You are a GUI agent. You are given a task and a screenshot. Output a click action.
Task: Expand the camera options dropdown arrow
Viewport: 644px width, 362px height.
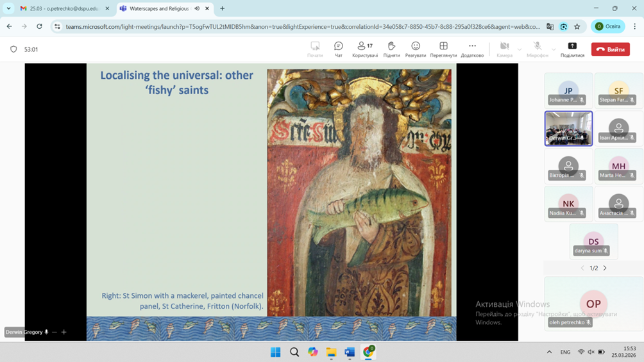tap(520, 49)
